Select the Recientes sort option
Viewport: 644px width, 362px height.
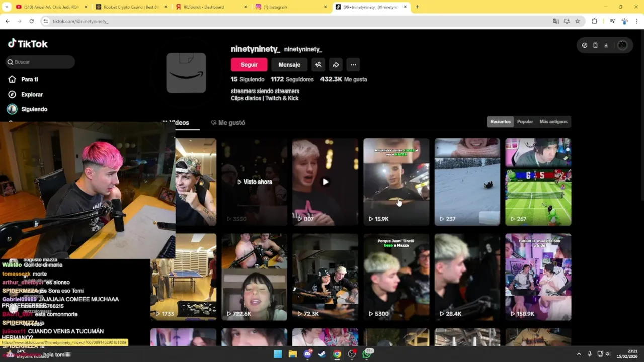(x=500, y=122)
